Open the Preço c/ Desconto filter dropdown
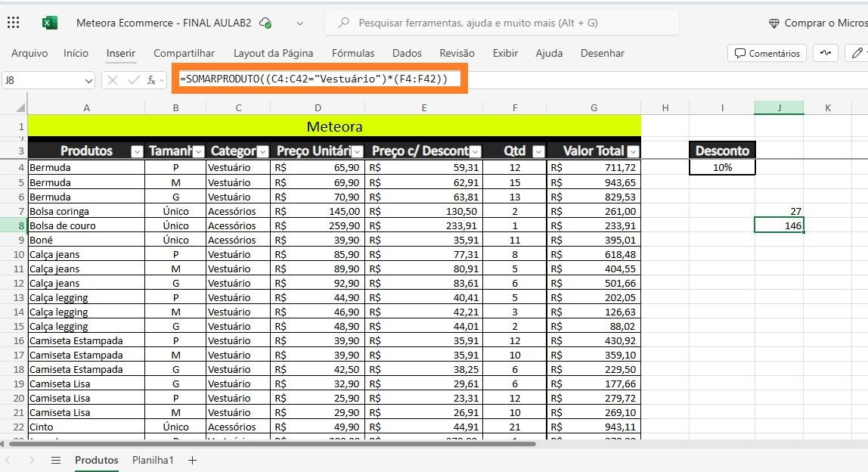868x472 pixels. 476,151
